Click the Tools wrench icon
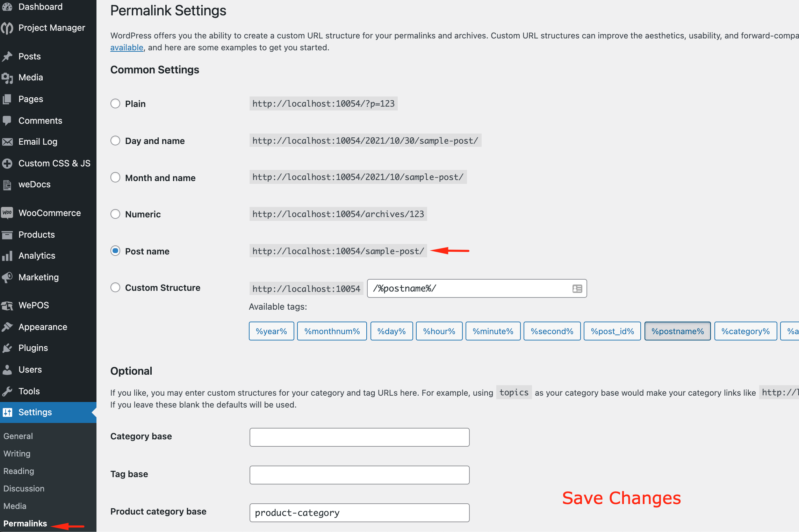This screenshot has width=799, height=532. point(7,391)
